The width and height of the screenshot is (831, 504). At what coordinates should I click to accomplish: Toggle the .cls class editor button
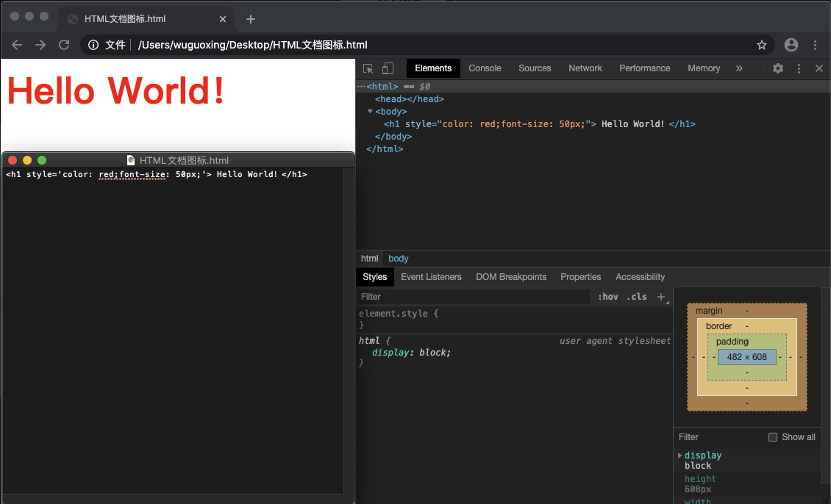tap(637, 297)
